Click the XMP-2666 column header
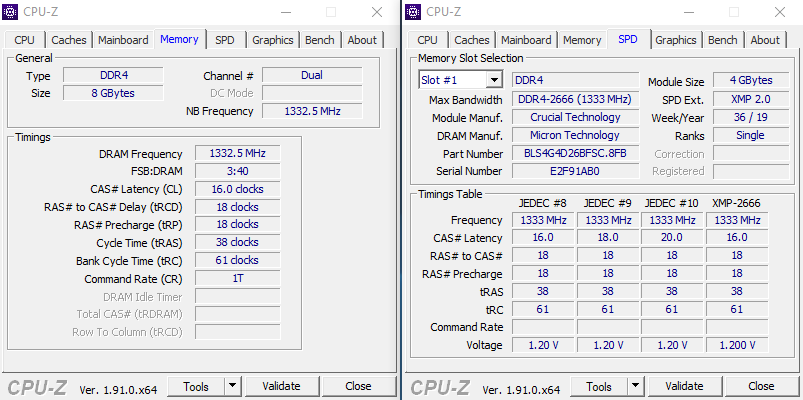 736,203
